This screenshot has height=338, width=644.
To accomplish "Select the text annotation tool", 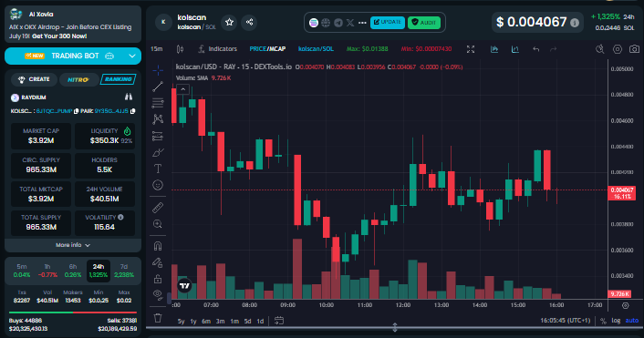I will point(158,169).
